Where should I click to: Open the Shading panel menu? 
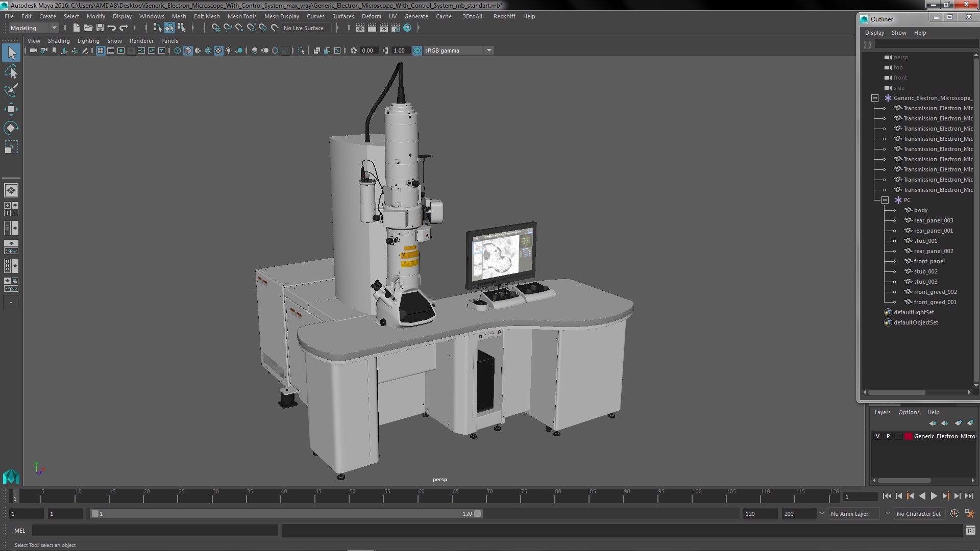pyautogui.click(x=59, y=41)
